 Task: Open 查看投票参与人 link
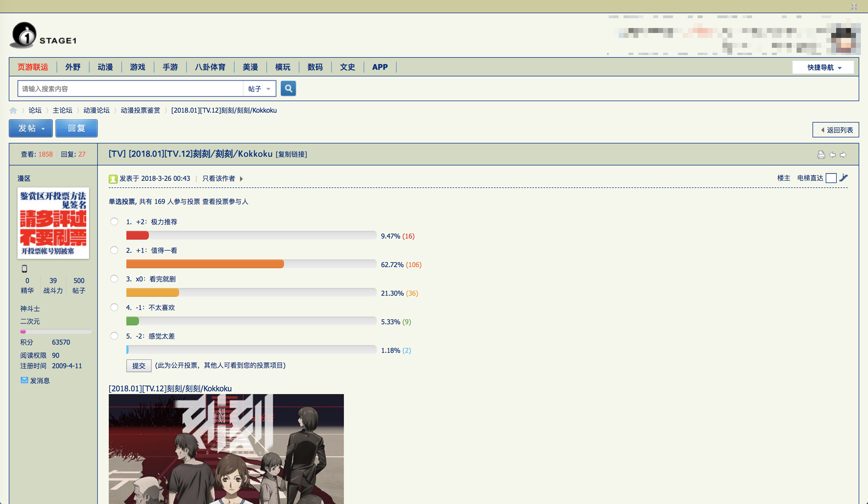coord(225,201)
